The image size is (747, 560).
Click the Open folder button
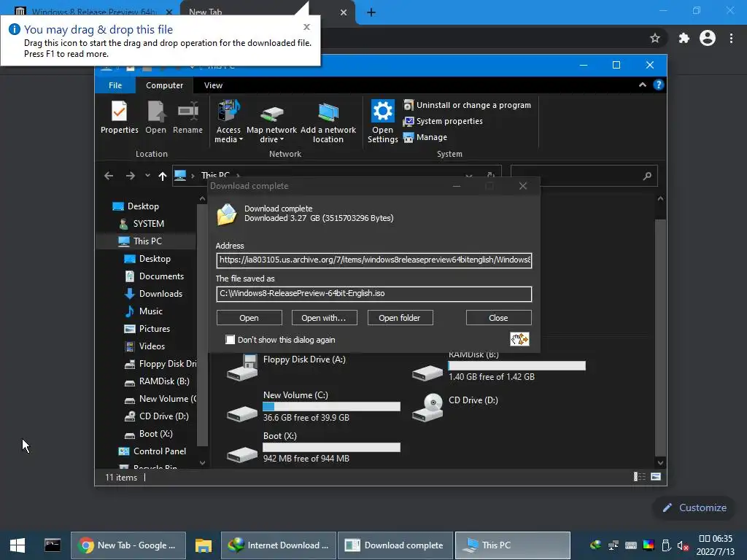[400, 318]
